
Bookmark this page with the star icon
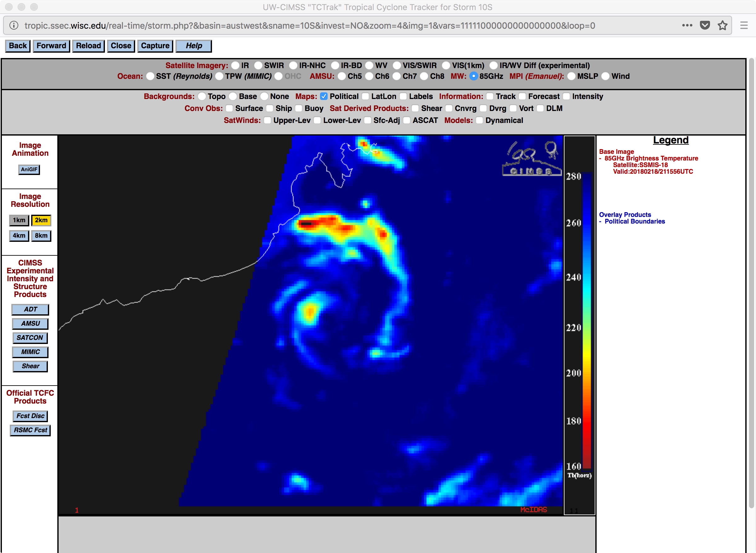pos(723,26)
